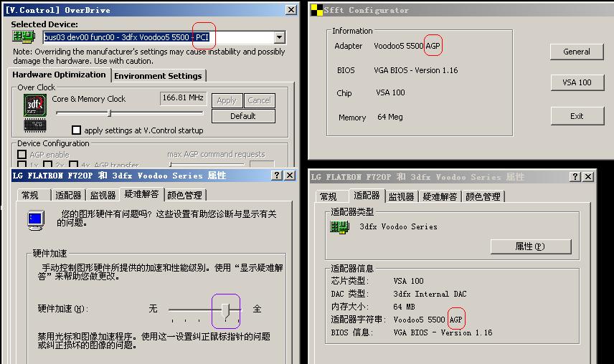Screen dimensions: 614x364
Task: Click the max AGP command requests value box
Action: pos(262,164)
